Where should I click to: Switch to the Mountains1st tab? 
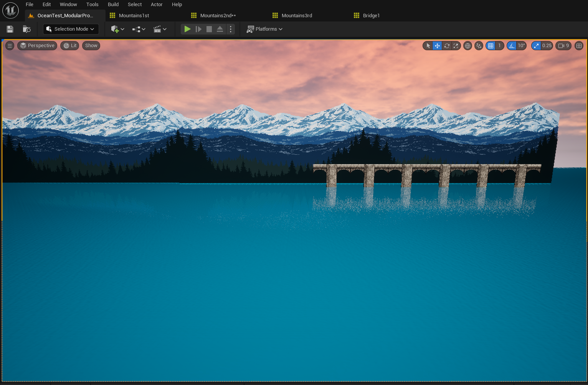point(134,16)
